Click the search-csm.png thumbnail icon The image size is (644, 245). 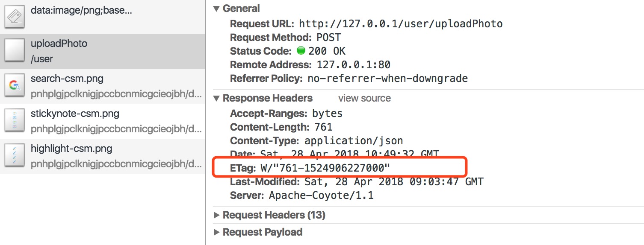click(15, 86)
